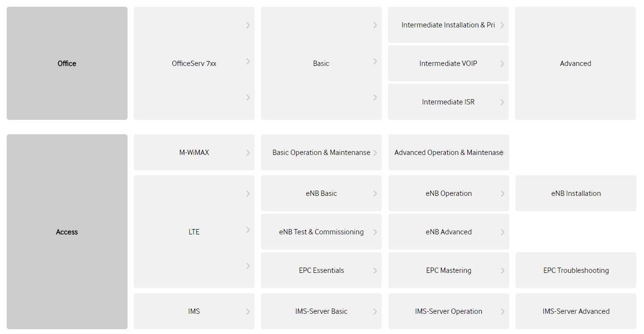Select Basic Operation & Maintenanse tile
Image resolution: width=644 pixels, height=334 pixels.
tap(321, 152)
